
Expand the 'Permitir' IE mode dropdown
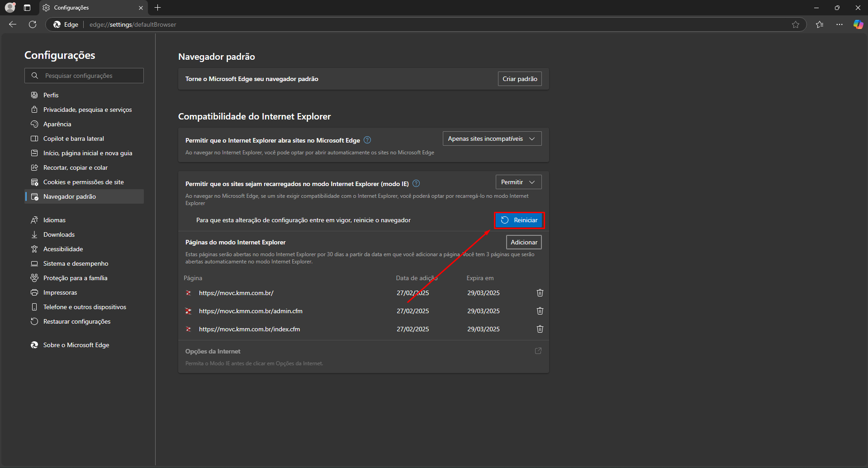tap(518, 182)
